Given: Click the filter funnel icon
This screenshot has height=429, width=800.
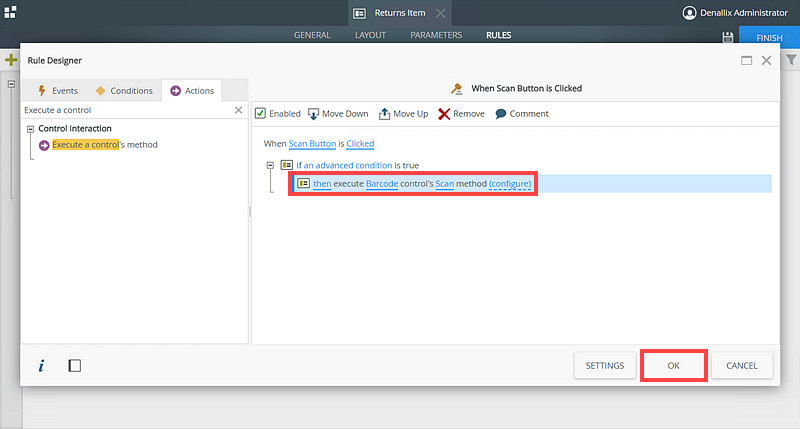Looking at the screenshot, I should [x=791, y=60].
